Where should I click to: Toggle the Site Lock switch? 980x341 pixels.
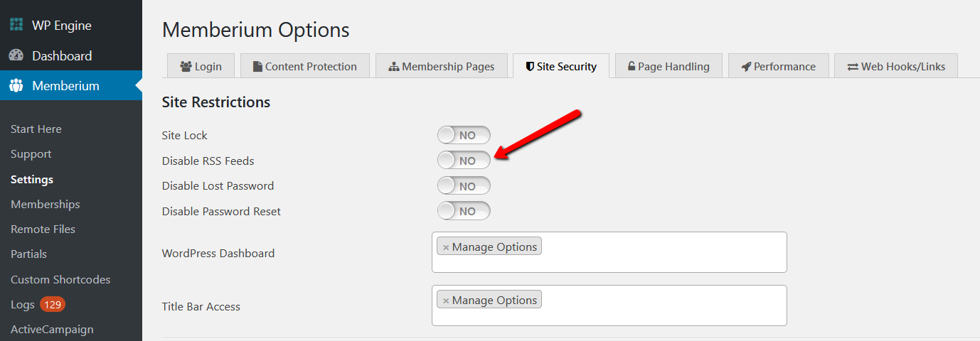click(x=464, y=135)
